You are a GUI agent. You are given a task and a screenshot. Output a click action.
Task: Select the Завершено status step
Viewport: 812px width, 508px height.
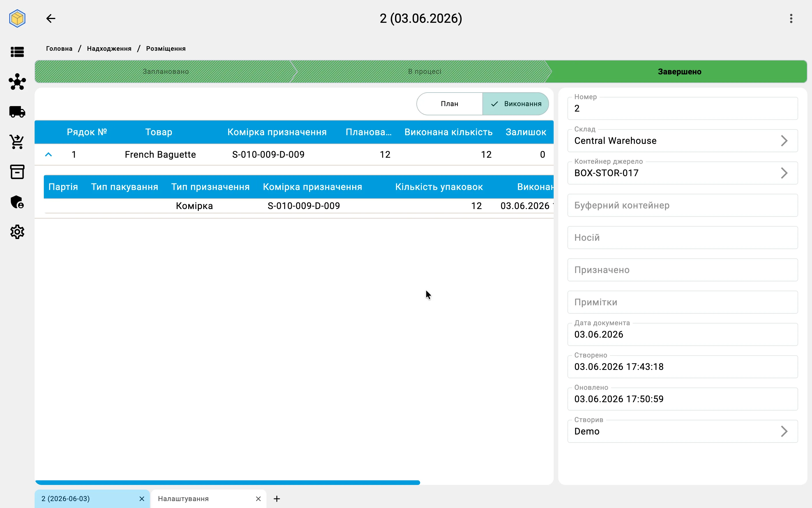coord(679,72)
